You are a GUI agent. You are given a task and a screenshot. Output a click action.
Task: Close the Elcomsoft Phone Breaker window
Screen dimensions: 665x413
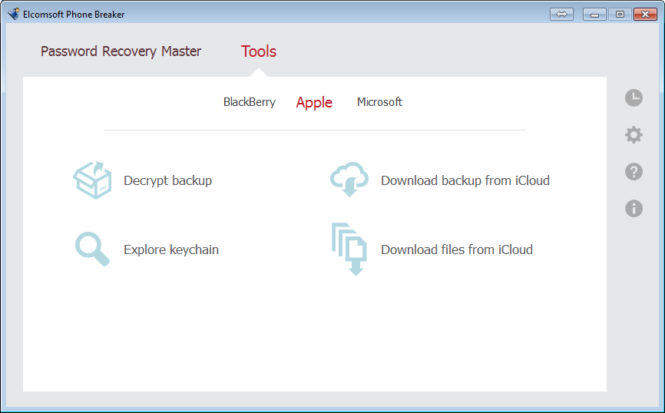point(645,14)
